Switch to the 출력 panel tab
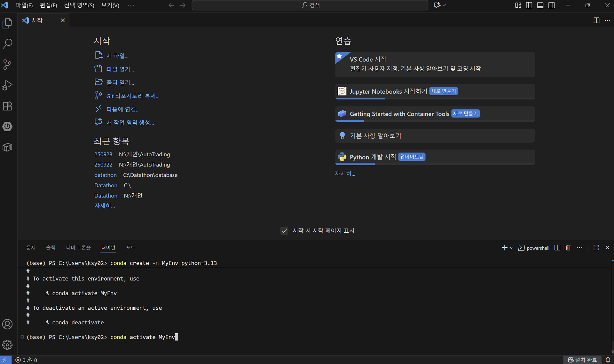The width and height of the screenshot is (614, 364). pyautogui.click(x=51, y=248)
